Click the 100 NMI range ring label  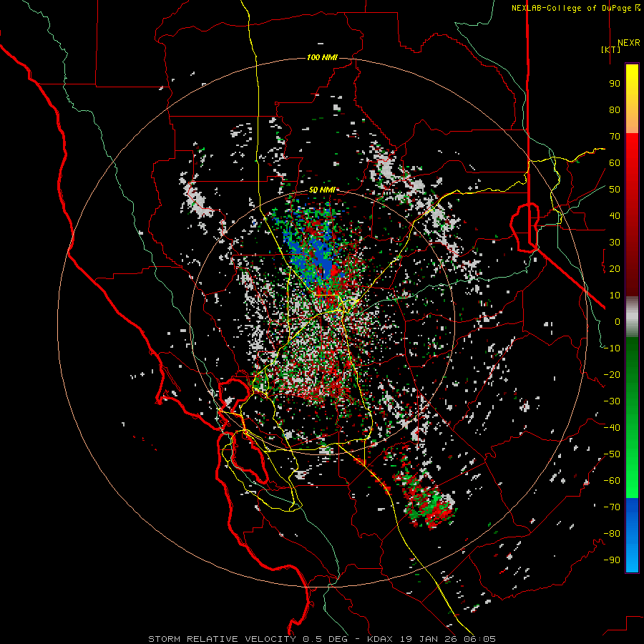click(323, 57)
